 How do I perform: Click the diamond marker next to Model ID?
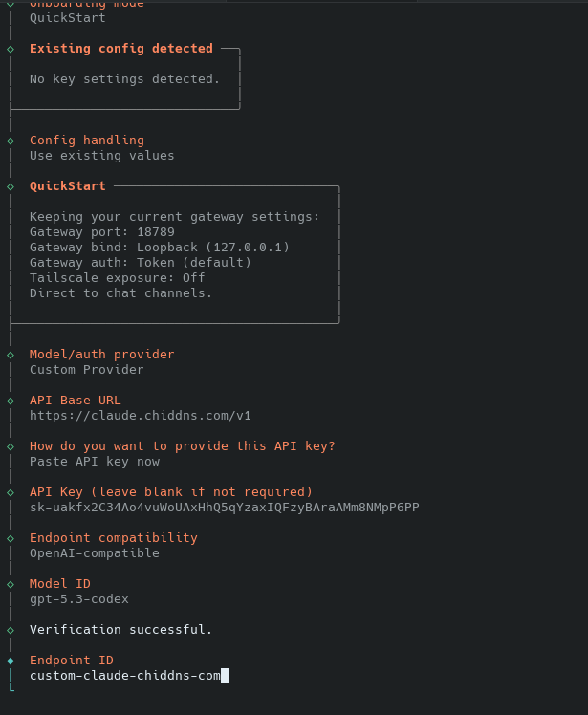pyautogui.click(x=11, y=584)
